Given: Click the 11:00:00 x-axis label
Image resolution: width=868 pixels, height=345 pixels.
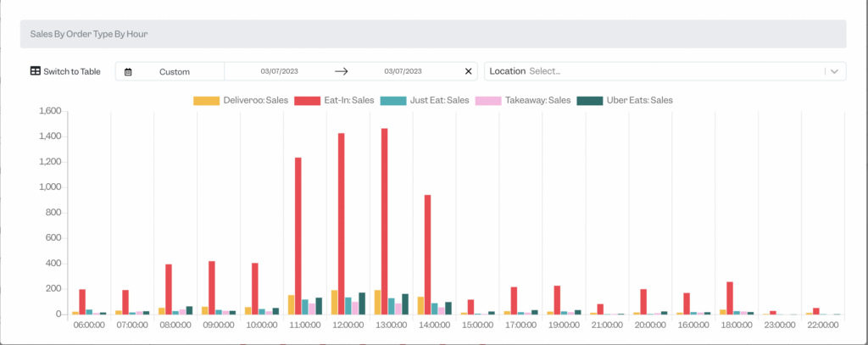Looking at the screenshot, I should coord(305,325).
